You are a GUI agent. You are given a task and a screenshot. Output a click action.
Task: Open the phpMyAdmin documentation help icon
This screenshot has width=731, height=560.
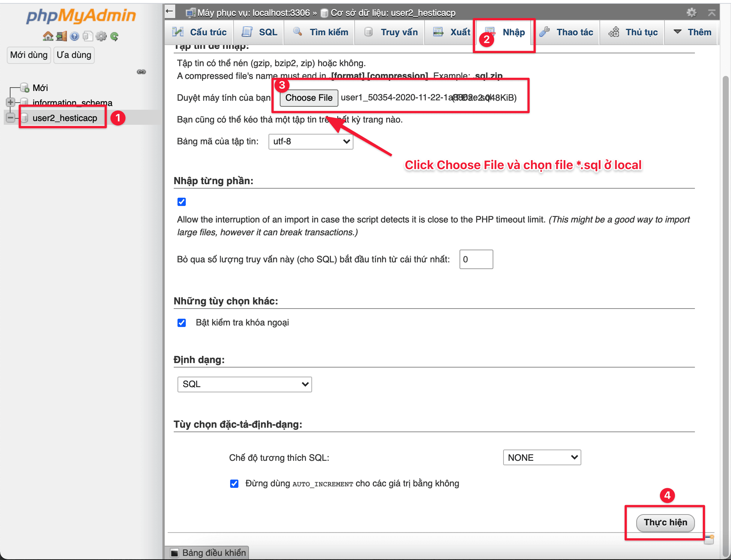point(74,36)
